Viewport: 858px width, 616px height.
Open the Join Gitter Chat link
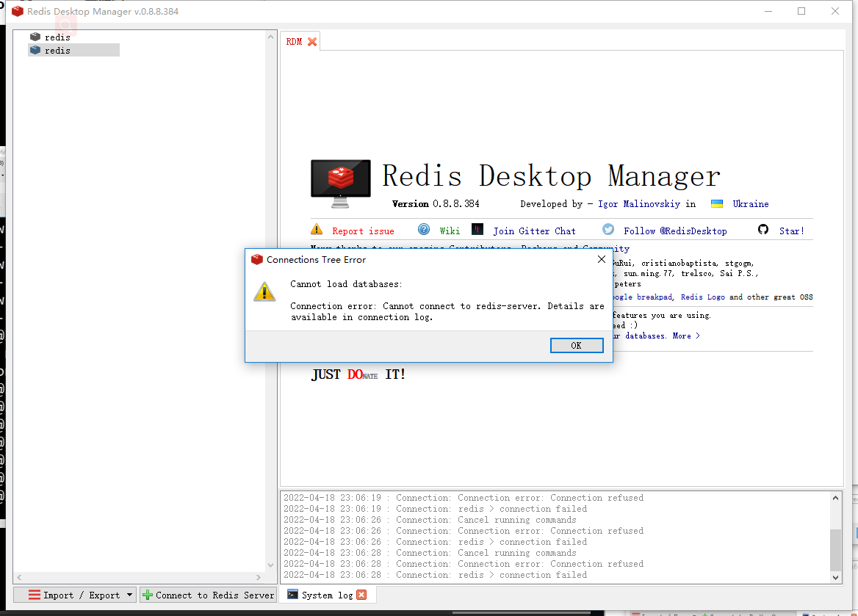click(x=534, y=231)
